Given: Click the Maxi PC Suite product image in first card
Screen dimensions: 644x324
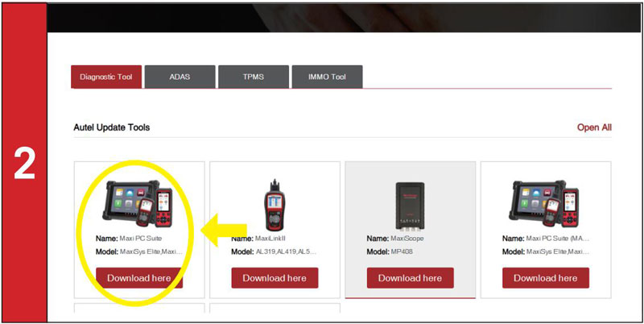Looking at the screenshot, I should (x=138, y=203).
